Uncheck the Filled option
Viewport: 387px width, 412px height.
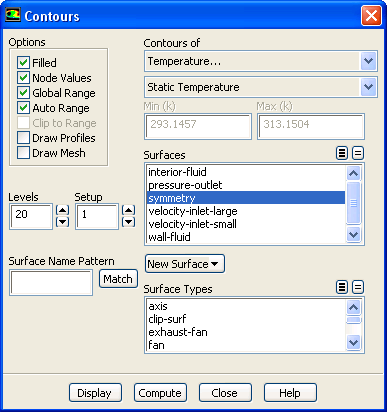point(23,62)
